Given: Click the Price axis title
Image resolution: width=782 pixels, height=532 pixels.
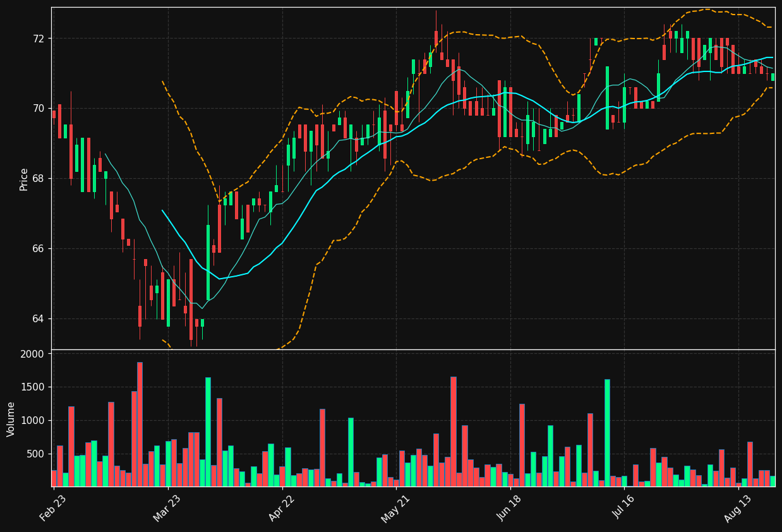Looking at the screenshot, I should click(x=24, y=179).
